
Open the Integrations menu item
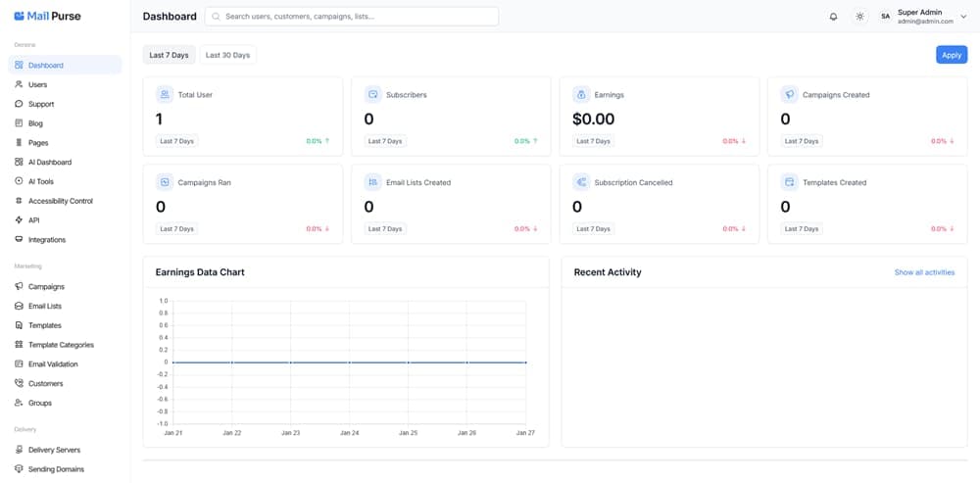point(47,240)
